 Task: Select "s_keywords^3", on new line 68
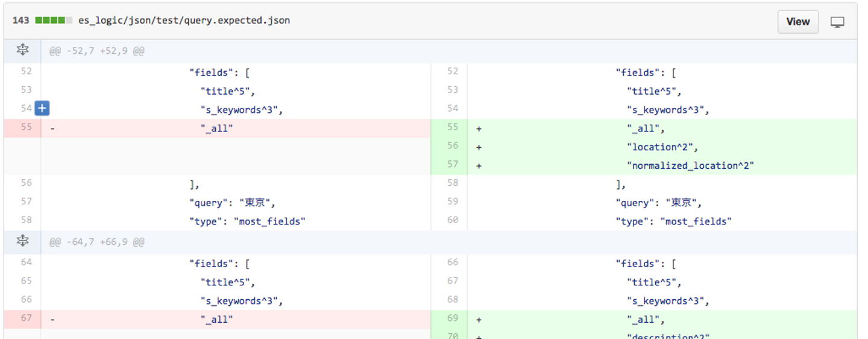(668, 302)
